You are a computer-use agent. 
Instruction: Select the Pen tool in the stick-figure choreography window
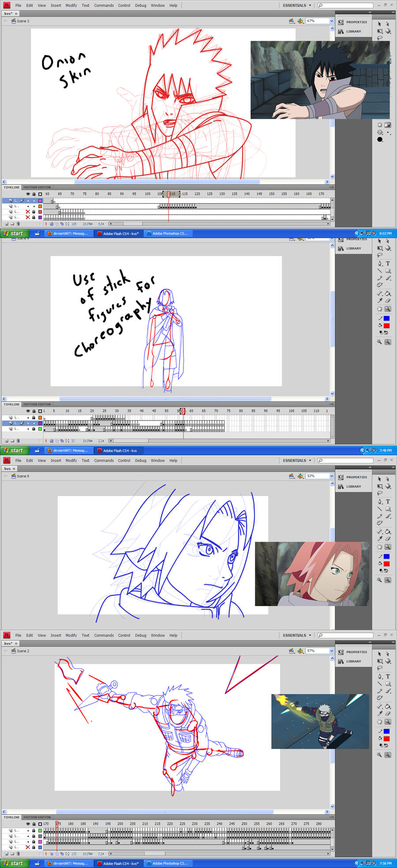pyautogui.click(x=380, y=264)
